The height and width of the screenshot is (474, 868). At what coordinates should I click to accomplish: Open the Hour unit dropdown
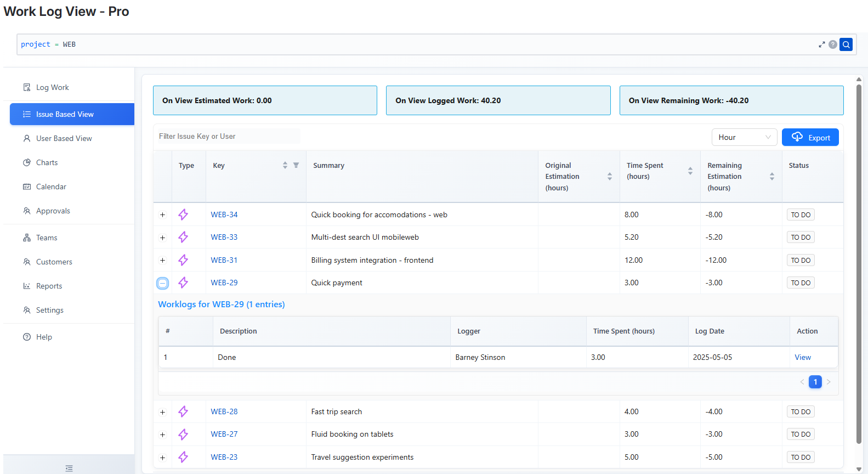[x=744, y=137]
